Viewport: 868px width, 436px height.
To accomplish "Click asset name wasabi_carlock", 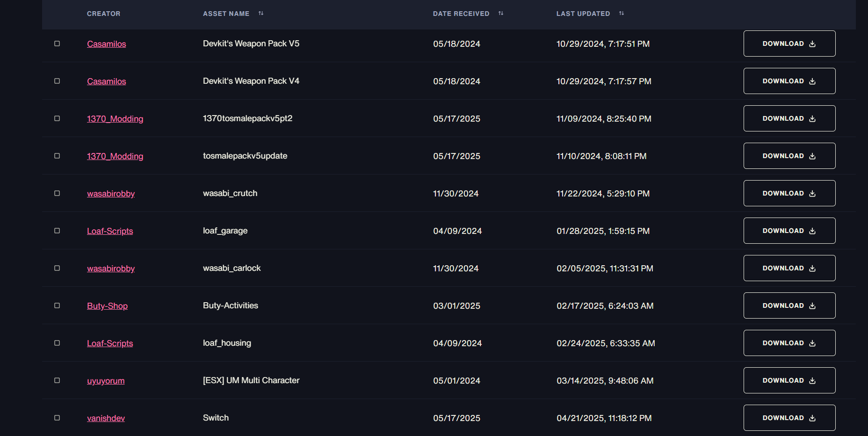I will pos(231,268).
